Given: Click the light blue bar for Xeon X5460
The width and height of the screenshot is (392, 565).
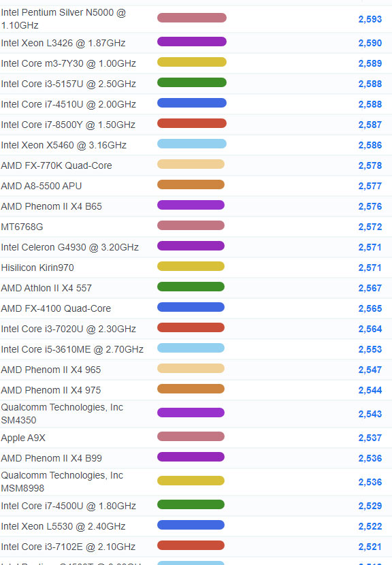Looking at the screenshot, I should tap(192, 144).
